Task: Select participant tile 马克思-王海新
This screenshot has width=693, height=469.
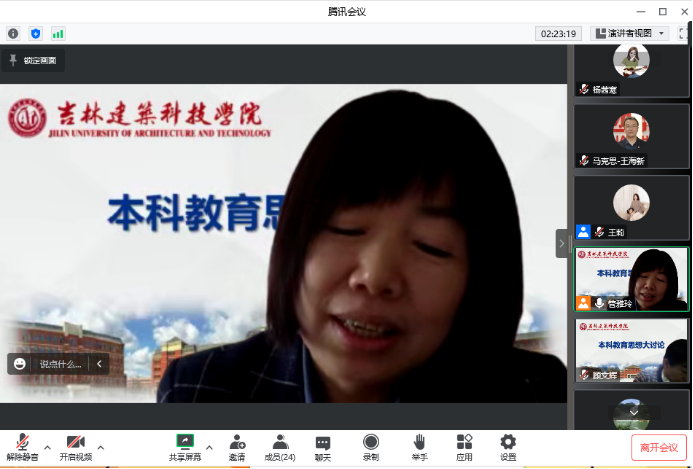Action: 631,136
